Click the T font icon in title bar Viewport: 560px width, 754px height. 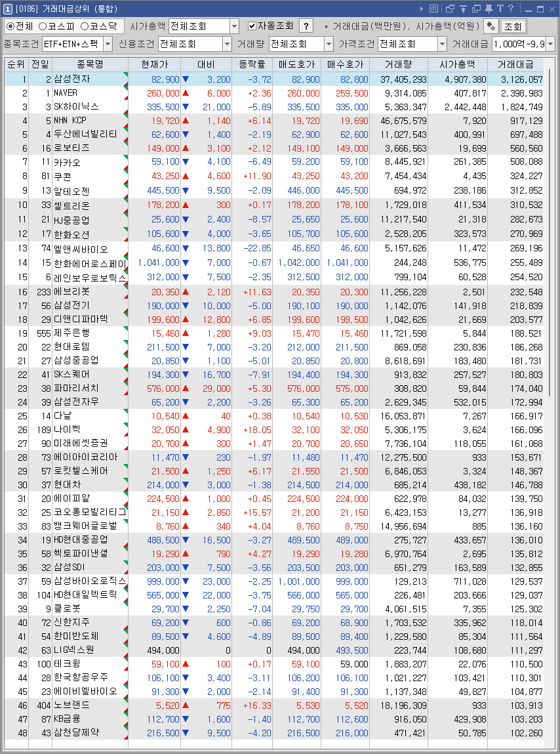(500, 9)
